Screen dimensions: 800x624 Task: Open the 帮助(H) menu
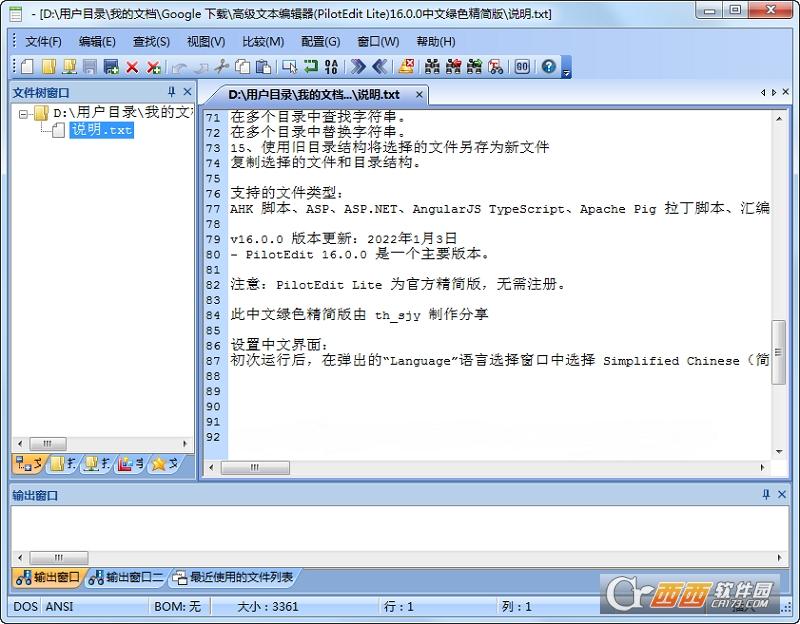click(436, 42)
